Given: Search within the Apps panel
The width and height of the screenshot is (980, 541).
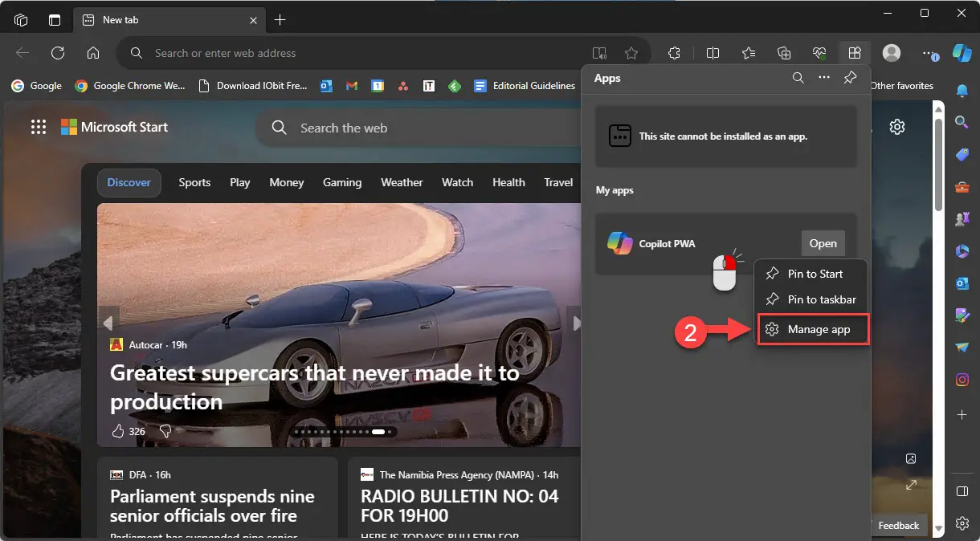Looking at the screenshot, I should (x=798, y=78).
